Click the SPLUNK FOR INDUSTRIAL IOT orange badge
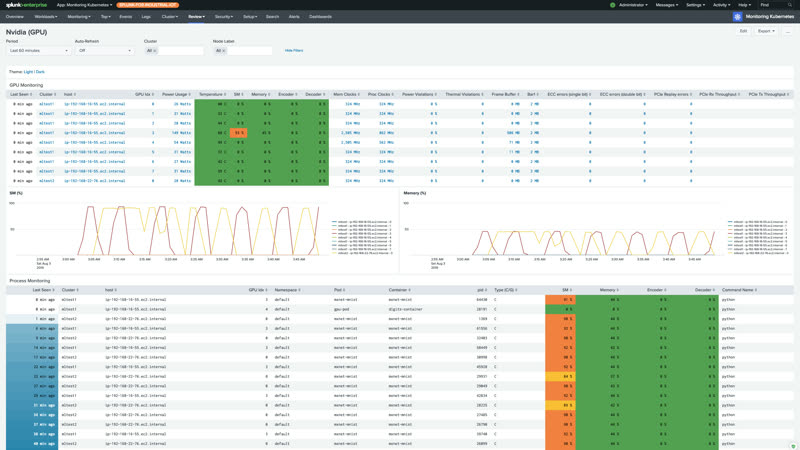Screen dimensions: 800x450 coord(147,5)
